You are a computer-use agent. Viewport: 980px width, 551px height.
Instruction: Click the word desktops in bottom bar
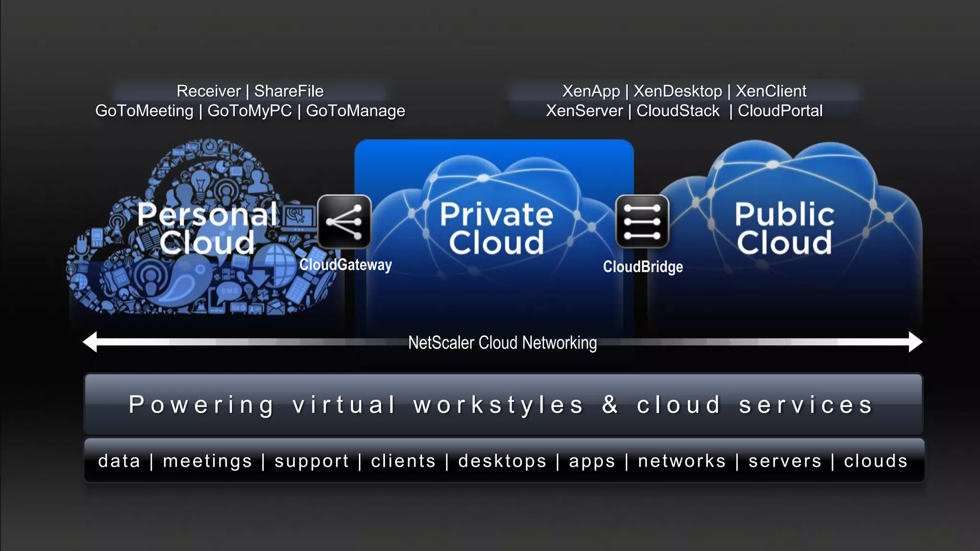502,462
